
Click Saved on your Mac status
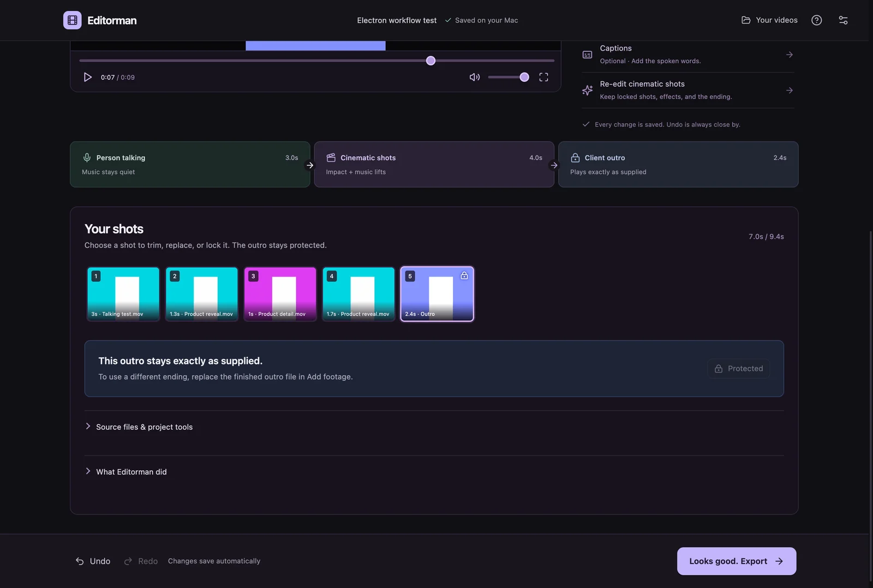click(x=481, y=20)
